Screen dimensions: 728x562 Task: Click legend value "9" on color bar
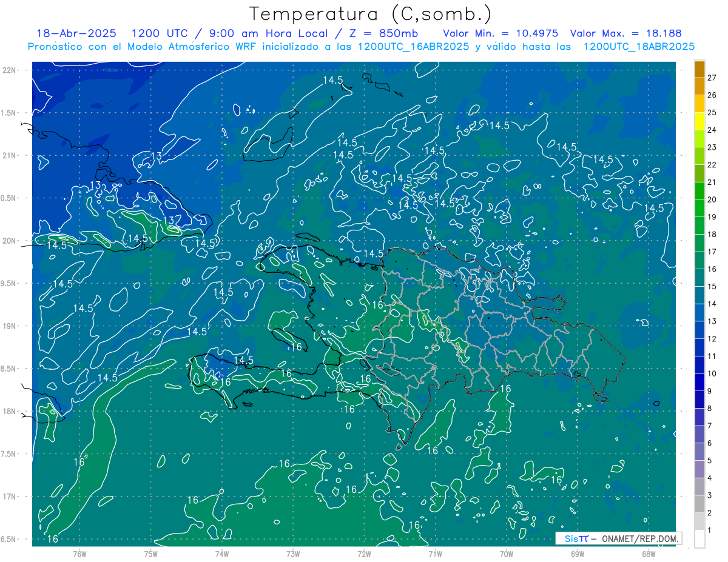710,391
